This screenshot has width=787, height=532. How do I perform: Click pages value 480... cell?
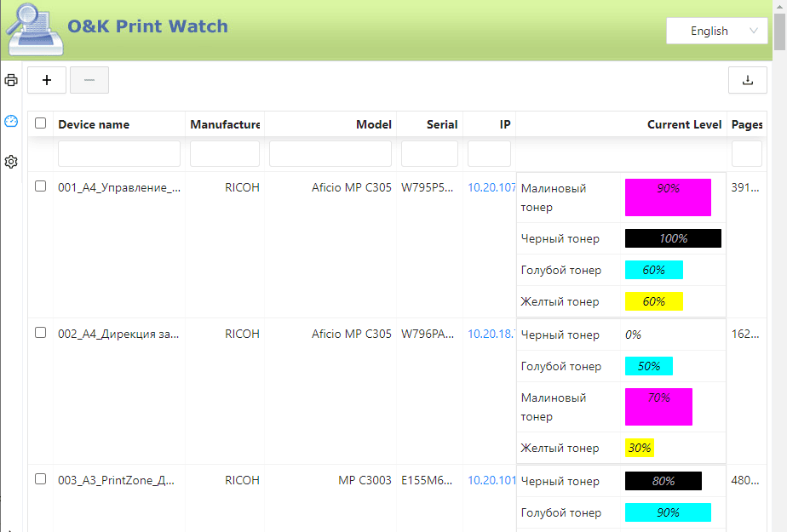click(x=745, y=480)
